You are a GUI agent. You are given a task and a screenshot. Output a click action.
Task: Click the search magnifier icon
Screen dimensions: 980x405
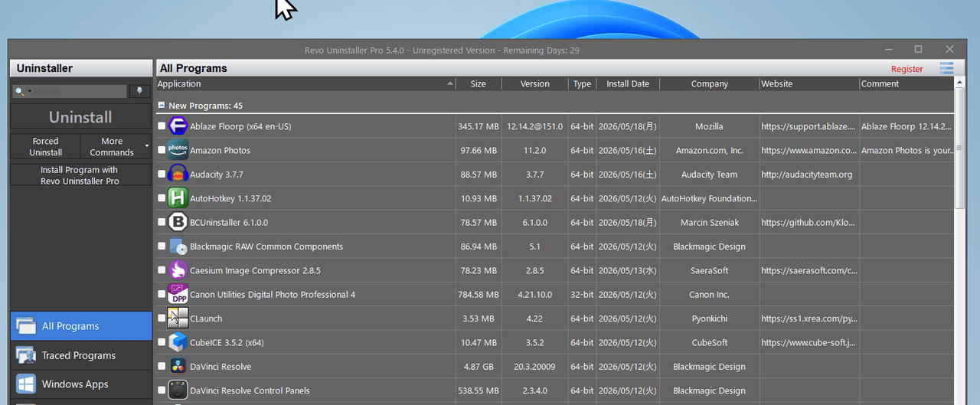(19, 91)
